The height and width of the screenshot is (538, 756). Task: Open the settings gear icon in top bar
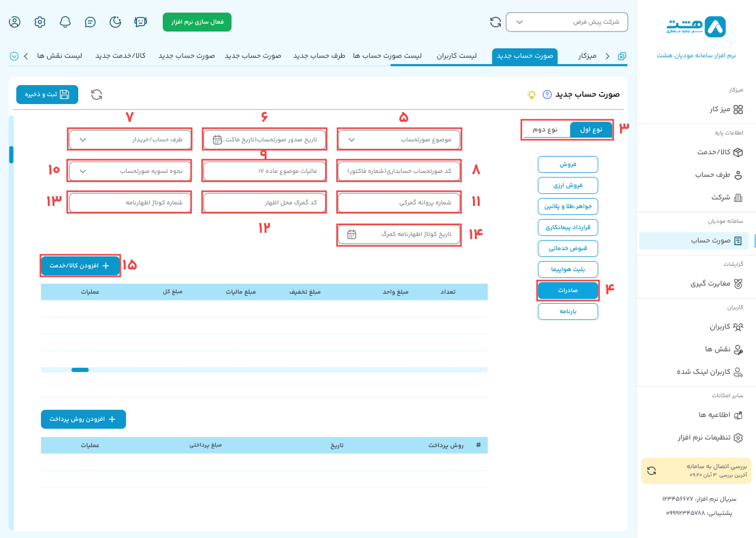point(40,22)
